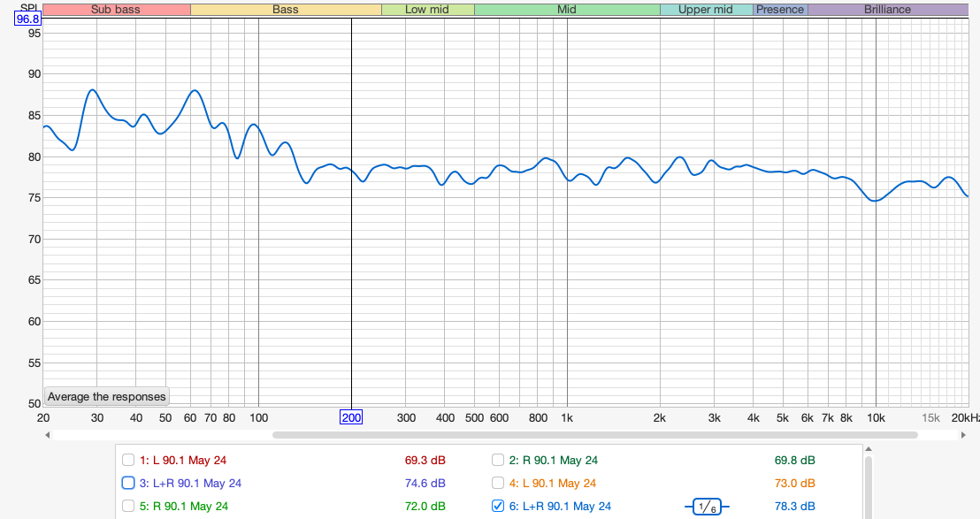
Task: Click the 10k frequency axis label
Action: pos(876,418)
